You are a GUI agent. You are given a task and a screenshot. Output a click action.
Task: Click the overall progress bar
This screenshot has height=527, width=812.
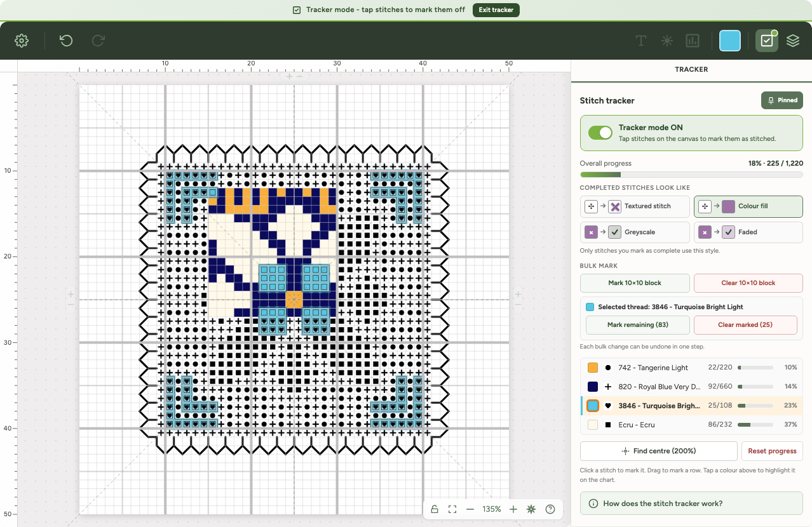tap(691, 175)
